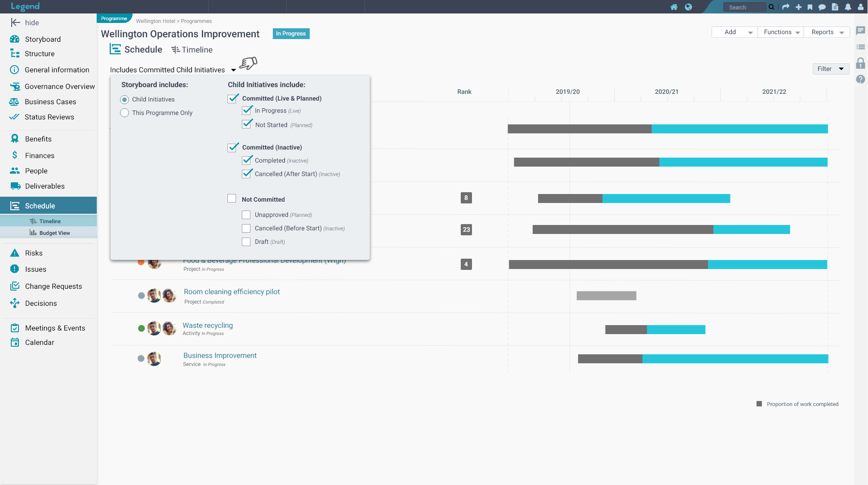Check Unapproved (Planned) checkbox
The height and width of the screenshot is (485, 868).
pos(246,215)
